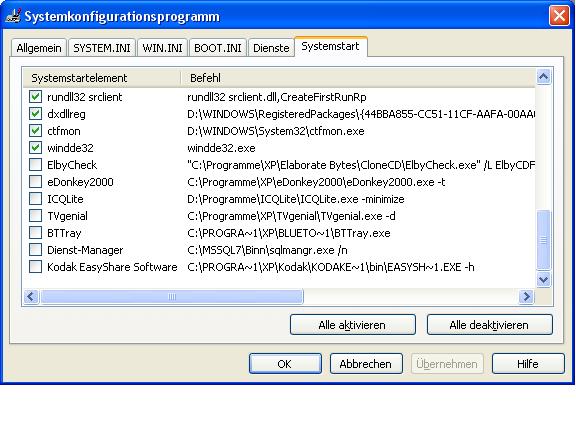
Task: Check the Dienst-Manager checkbox
Action: coord(35,250)
